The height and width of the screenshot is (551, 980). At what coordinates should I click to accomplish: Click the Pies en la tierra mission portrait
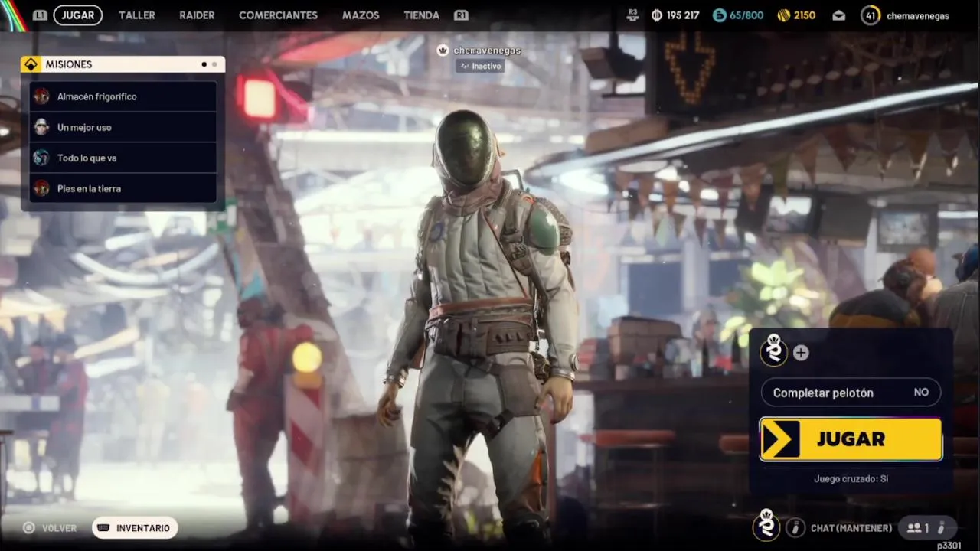pyautogui.click(x=41, y=188)
